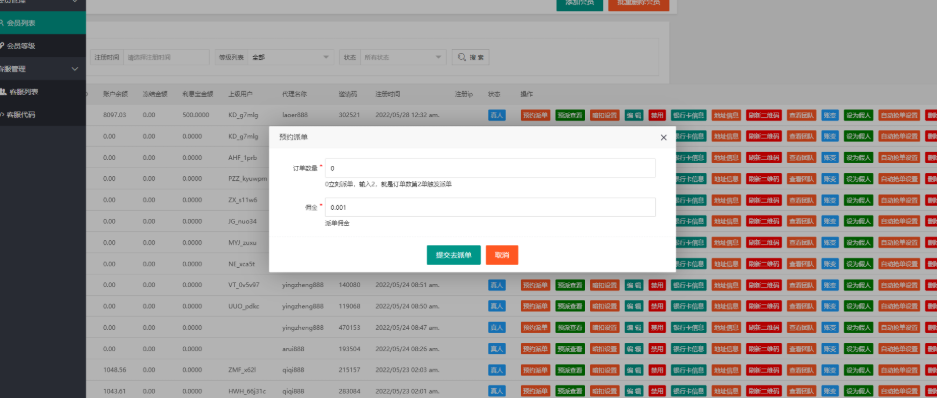
Task: Click 预约派单 in the HWH_66j31c row
Action: click(x=535, y=391)
